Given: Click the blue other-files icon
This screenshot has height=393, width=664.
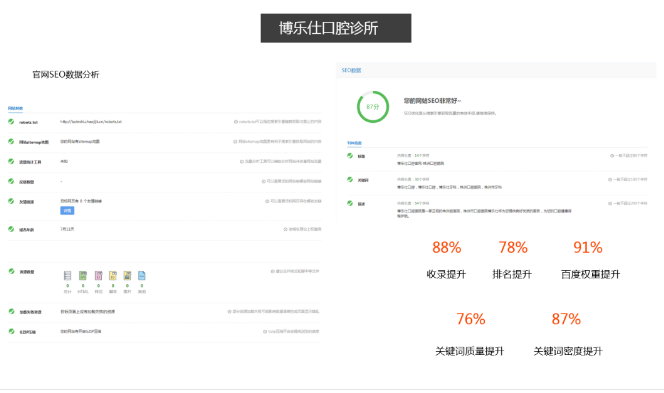Looking at the screenshot, I should (x=141, y=276).
